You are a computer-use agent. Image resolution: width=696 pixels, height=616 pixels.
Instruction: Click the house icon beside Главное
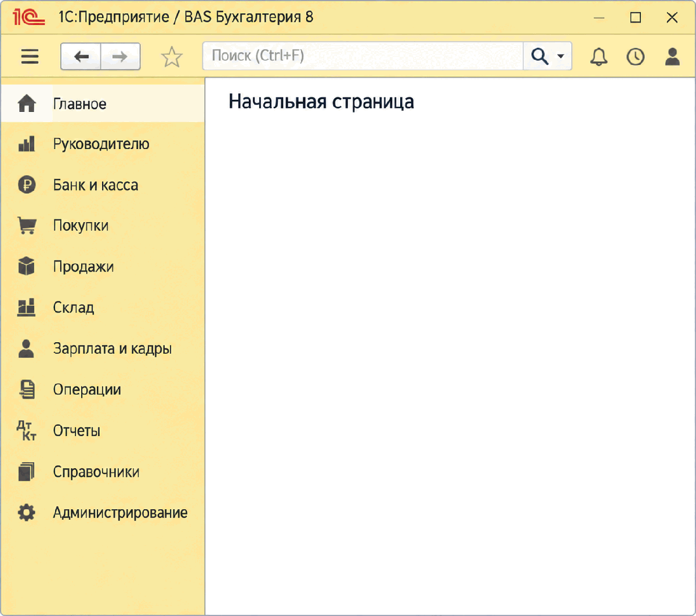point(27,104)
